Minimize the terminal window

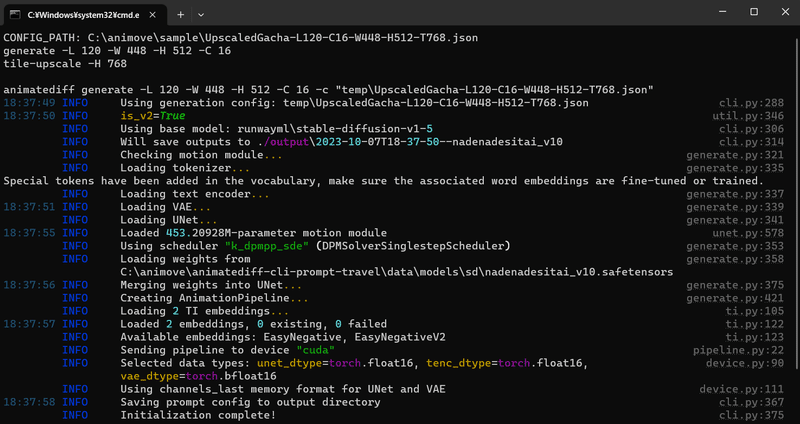[x=722, y=12]
